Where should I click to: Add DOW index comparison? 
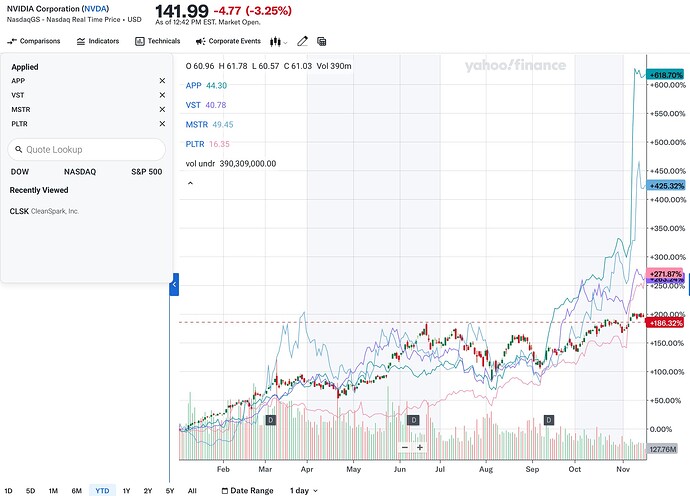tap(20, 172)
